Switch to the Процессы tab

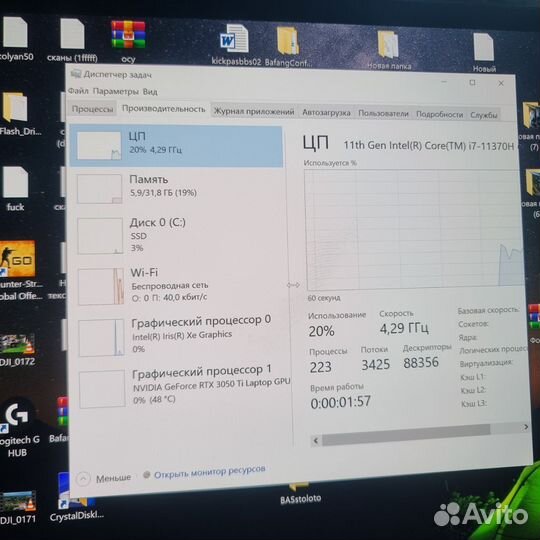click(92, 109)
